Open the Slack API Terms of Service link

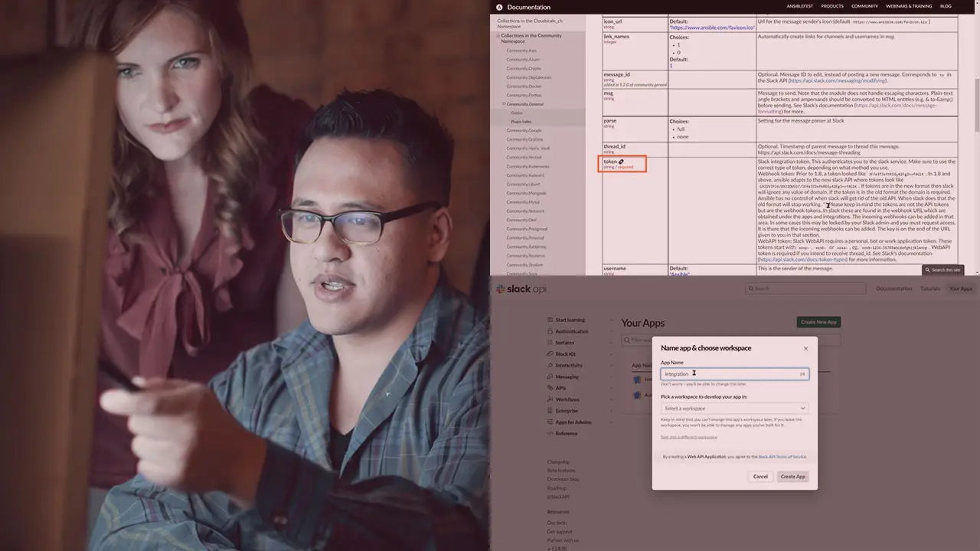point(782,456)
